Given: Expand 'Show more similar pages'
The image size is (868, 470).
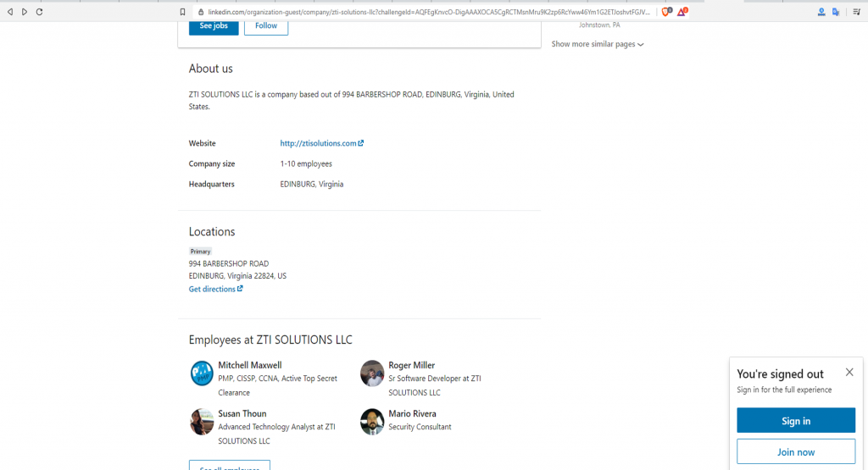Looking at the screenshot, I should [598, 44].
